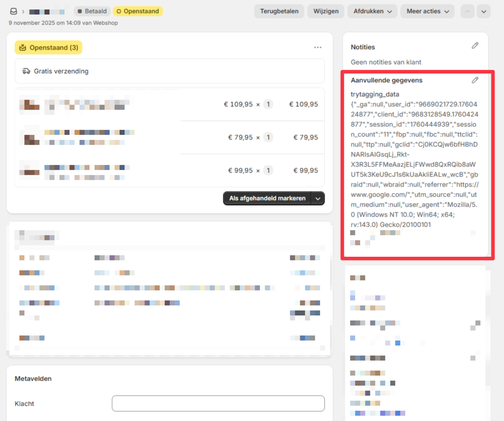Open the Meer acties dropdown
The height and width of the screenshot is (421, 504).
coord(427,11)
